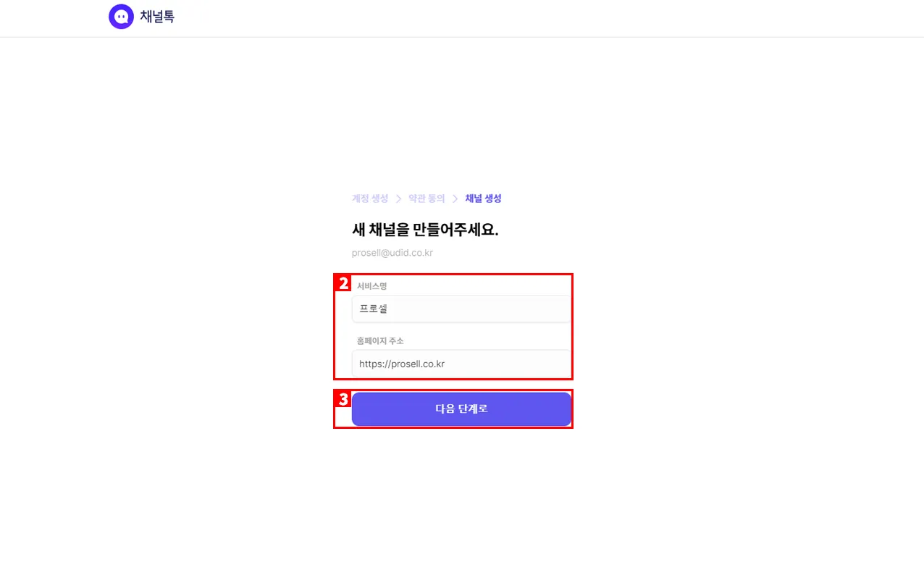Click the purple Channel Talk chat-bubble logo
The width and height of the screenshot is (924, 581).
(x=121, y=17)
